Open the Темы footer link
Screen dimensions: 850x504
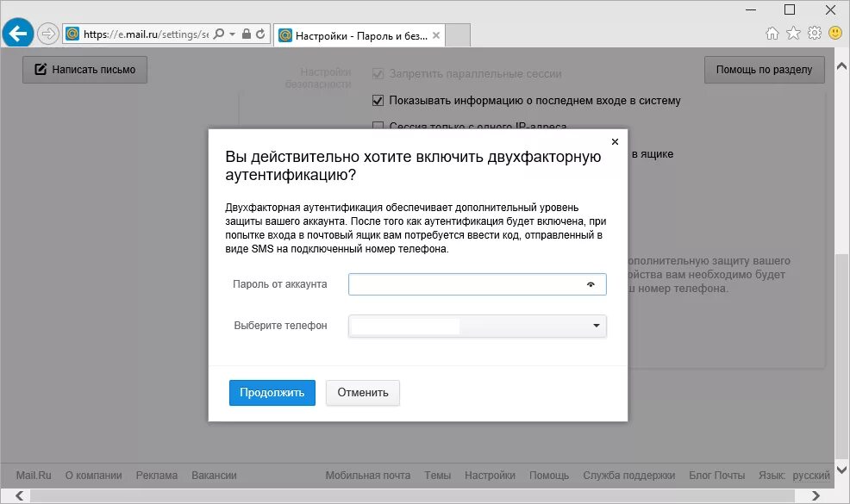[x=437, y=476]
